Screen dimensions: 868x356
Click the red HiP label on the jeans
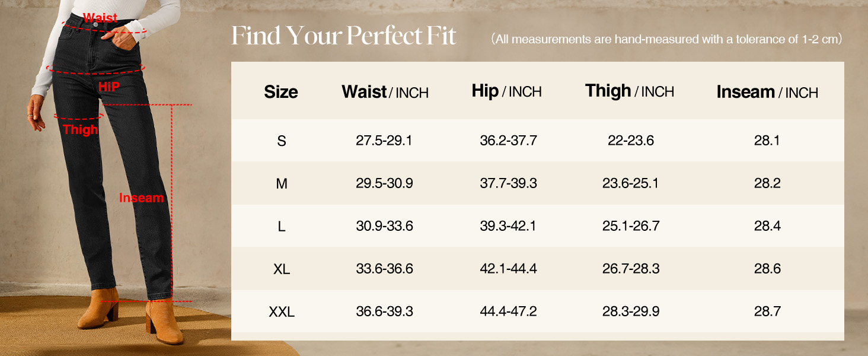pyautogui.click(x=108, y=87)
